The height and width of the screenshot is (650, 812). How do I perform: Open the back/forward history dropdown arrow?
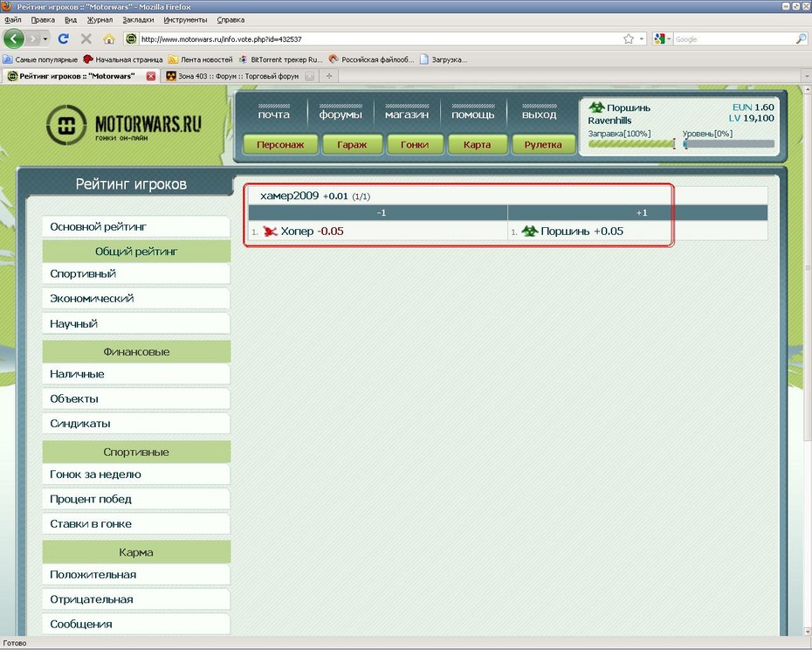point(45,38)
